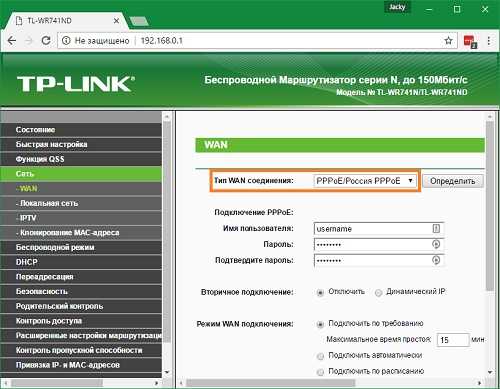Screen dimensions: 500x389
Task: Open Контроль пропускной способности item
Action: tap(81, 350)
